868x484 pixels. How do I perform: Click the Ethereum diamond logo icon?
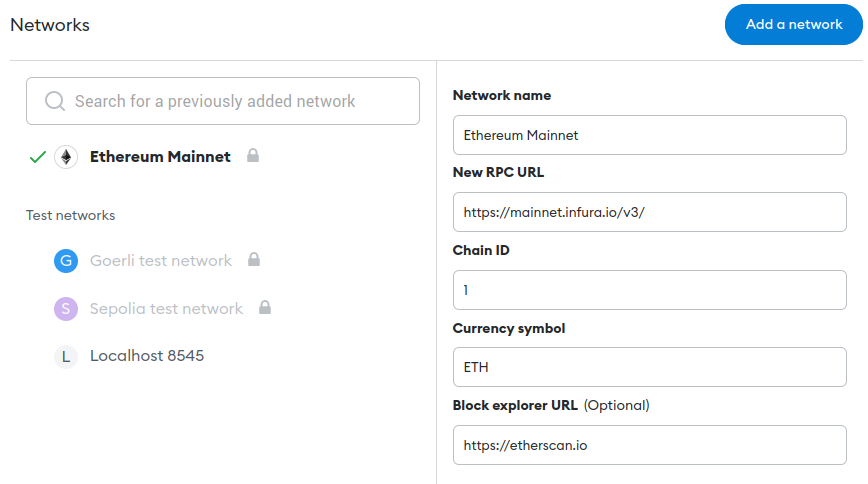66,157
